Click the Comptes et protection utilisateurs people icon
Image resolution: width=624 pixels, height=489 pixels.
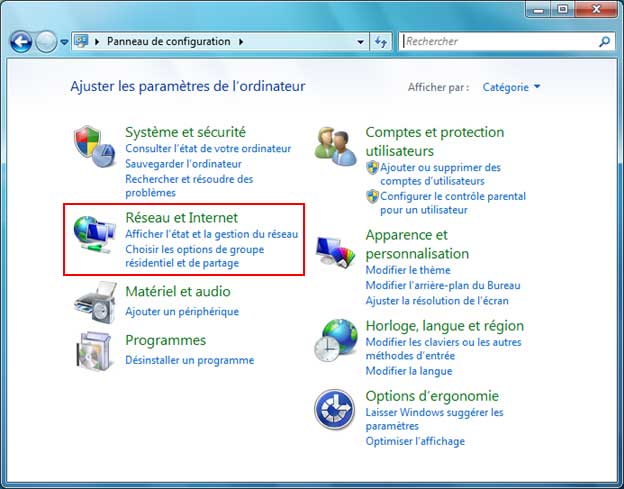[335, 146]
